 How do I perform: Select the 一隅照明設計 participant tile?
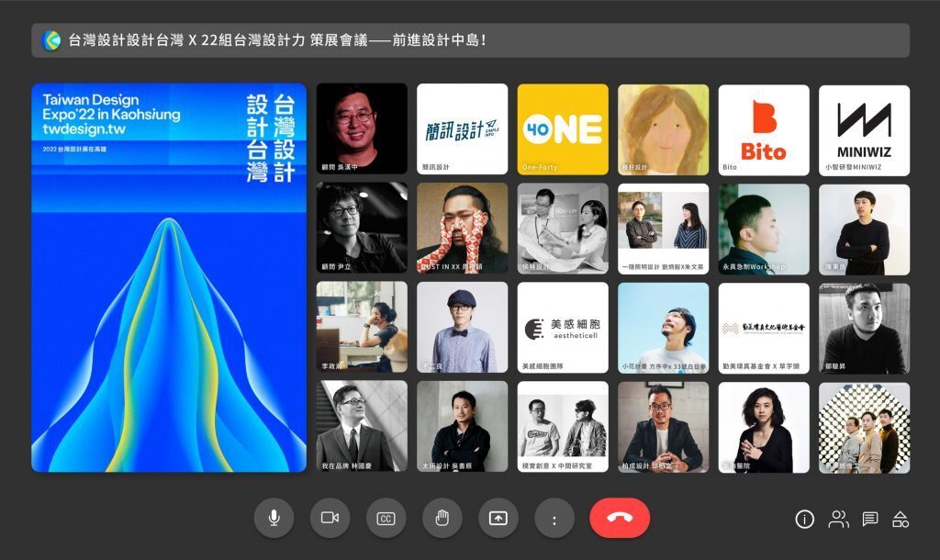pos(663,229)
